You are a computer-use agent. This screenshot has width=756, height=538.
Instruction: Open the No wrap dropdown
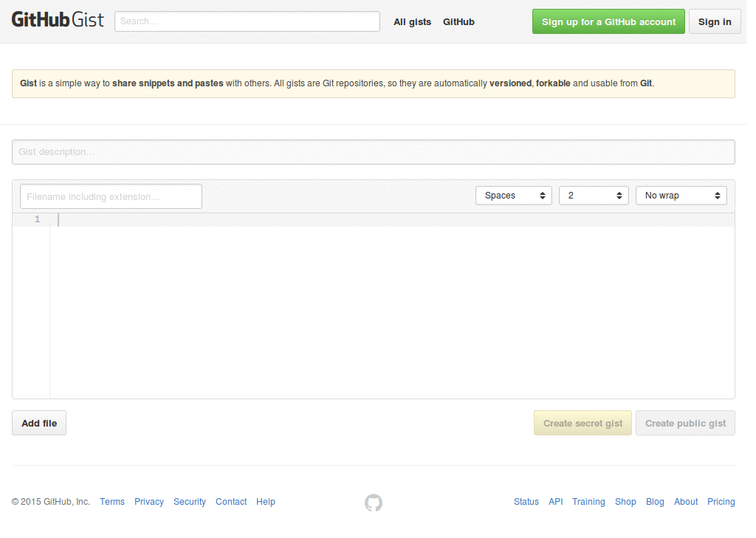coord(681,196)
